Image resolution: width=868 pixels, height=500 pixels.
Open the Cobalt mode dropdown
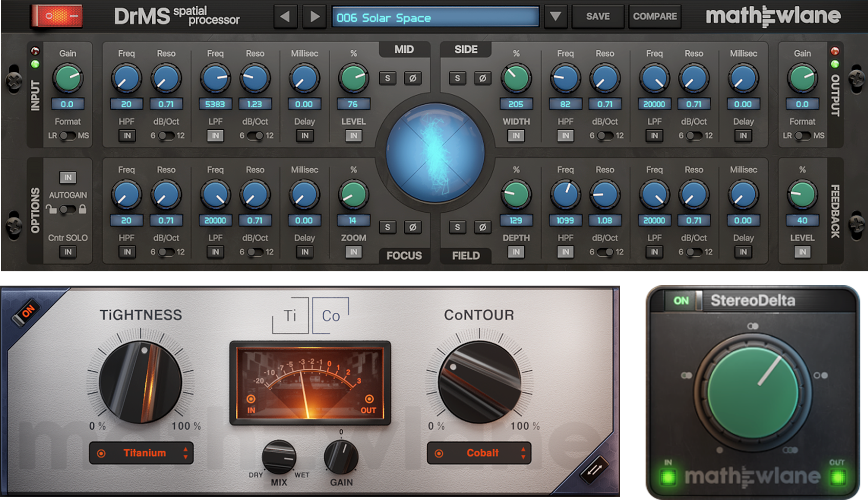tap(479, 453)
